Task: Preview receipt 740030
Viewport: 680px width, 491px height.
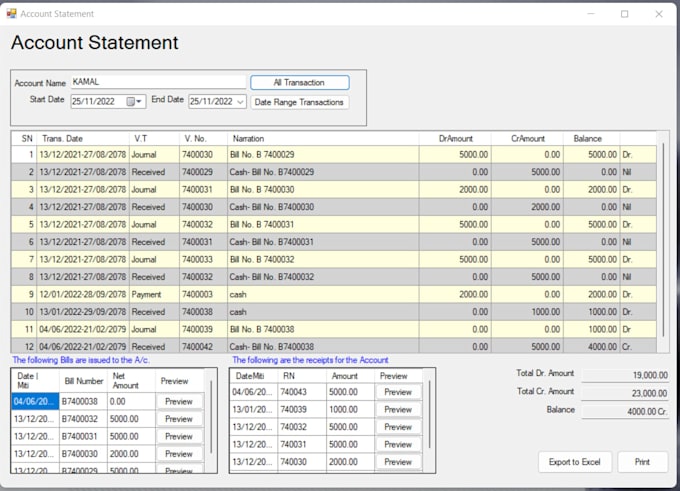Action: [398, 462]
